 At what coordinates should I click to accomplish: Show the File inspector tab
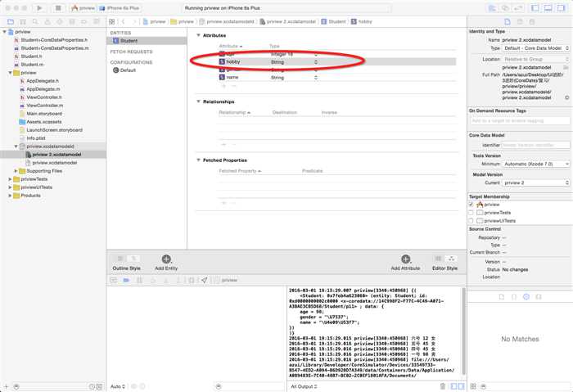click(x=508, y=22)
